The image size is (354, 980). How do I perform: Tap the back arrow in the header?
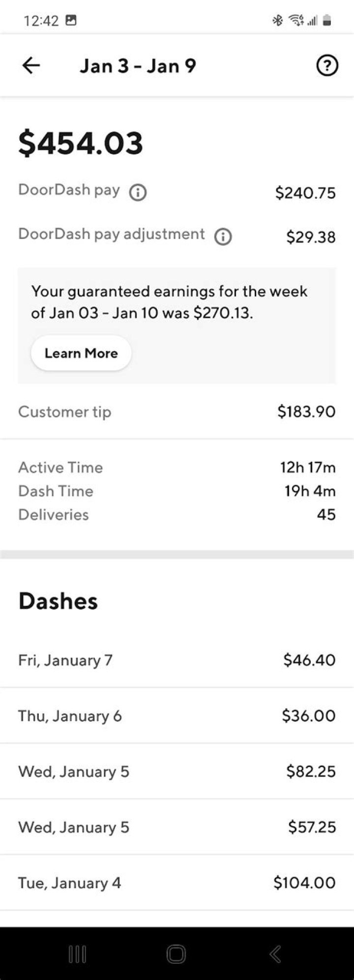(x=31, y=65)
